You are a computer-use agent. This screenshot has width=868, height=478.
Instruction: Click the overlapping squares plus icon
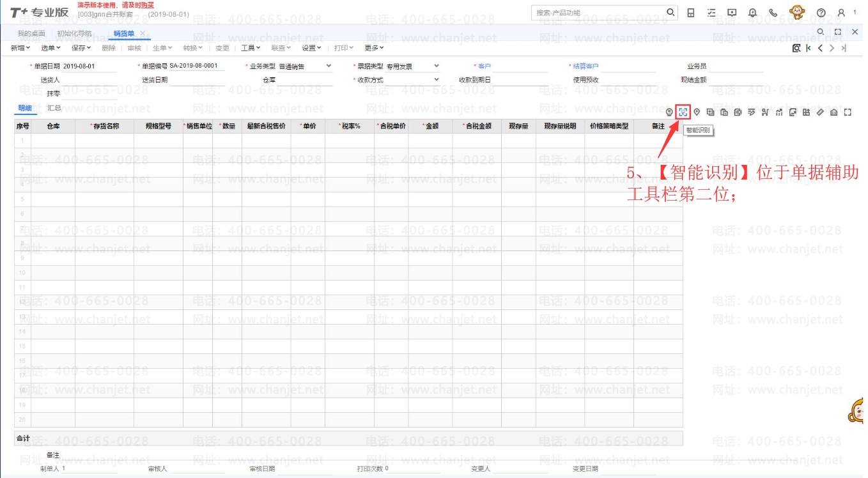click(x=711, y=112)
